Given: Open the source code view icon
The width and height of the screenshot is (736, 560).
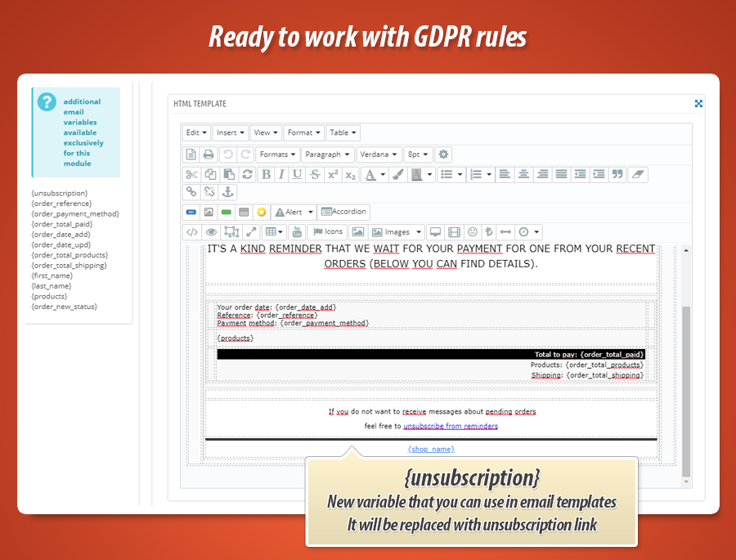Looking at the screenshot, I should tap(191, 232).
